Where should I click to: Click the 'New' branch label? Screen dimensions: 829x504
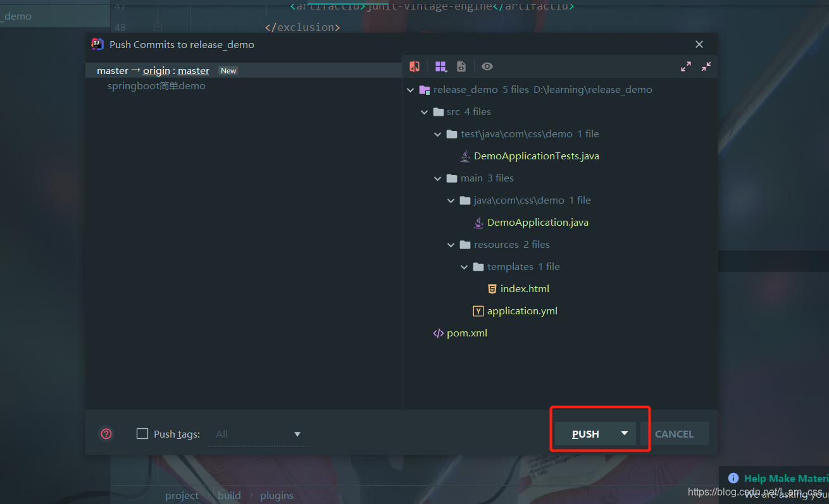pos(228,71)
